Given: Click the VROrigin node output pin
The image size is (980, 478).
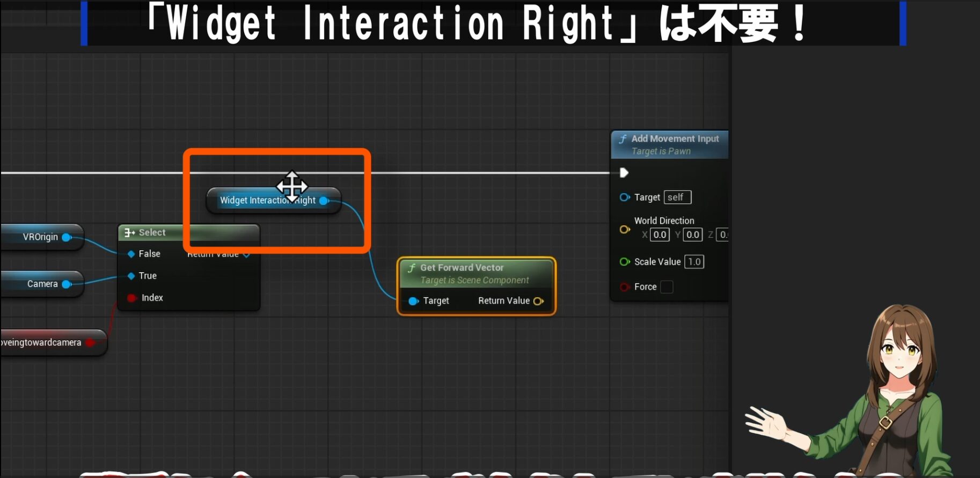Looking at the screenshot, I should point(67,237).
